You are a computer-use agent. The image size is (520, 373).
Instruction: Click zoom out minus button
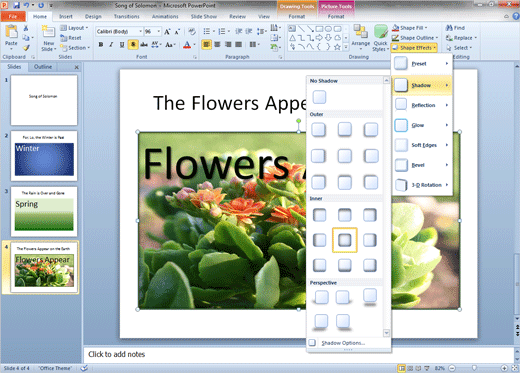click(x=452, y=368)
